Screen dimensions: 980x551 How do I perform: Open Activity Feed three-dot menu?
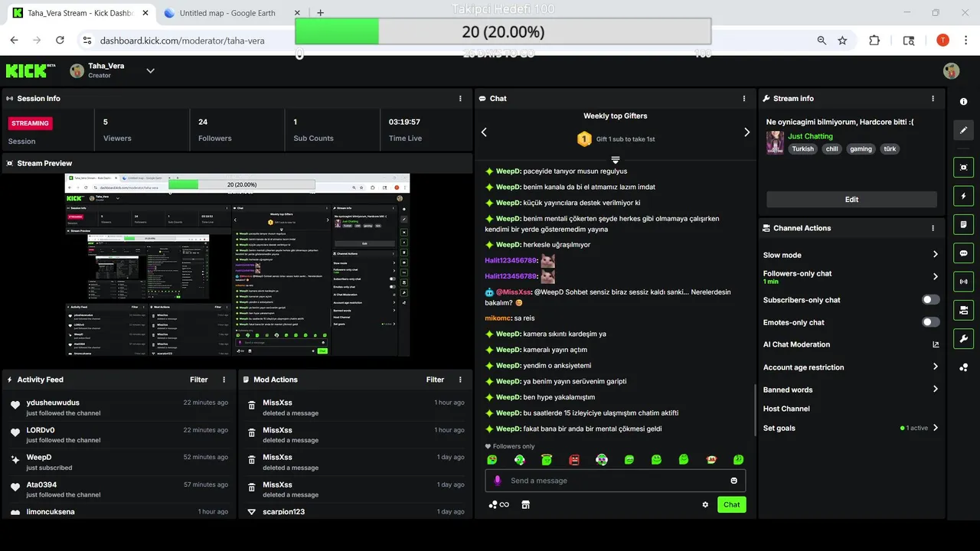point(224,380)
